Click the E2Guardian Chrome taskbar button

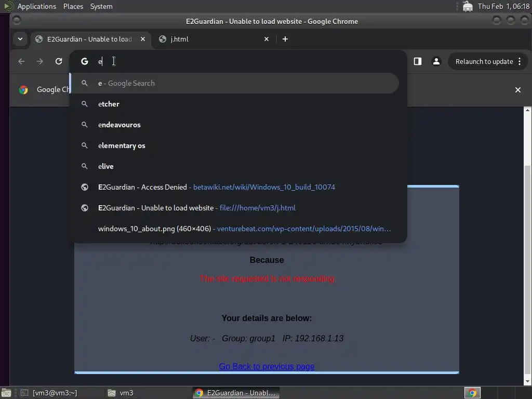point(236,393)
